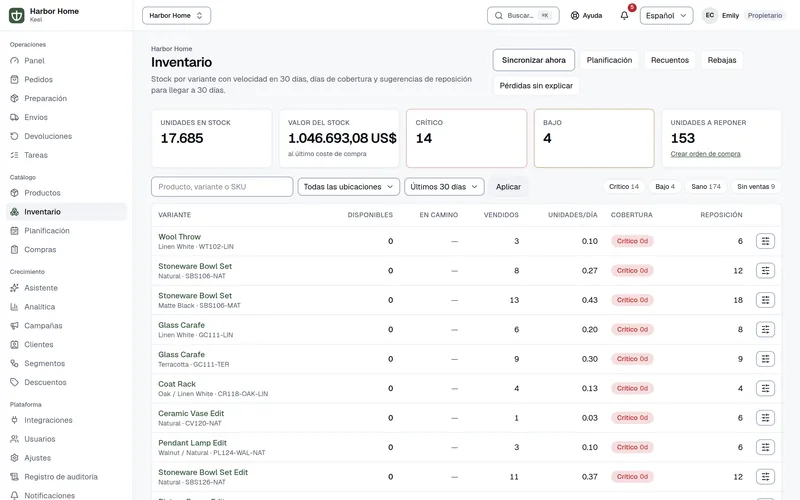
Task: Open the Compras clipboard icon
Action: point(14,249)
